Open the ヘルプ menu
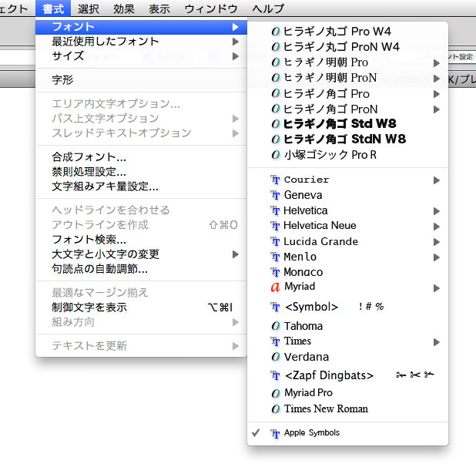This screenshot has height=474, width=476. point(268,8)
